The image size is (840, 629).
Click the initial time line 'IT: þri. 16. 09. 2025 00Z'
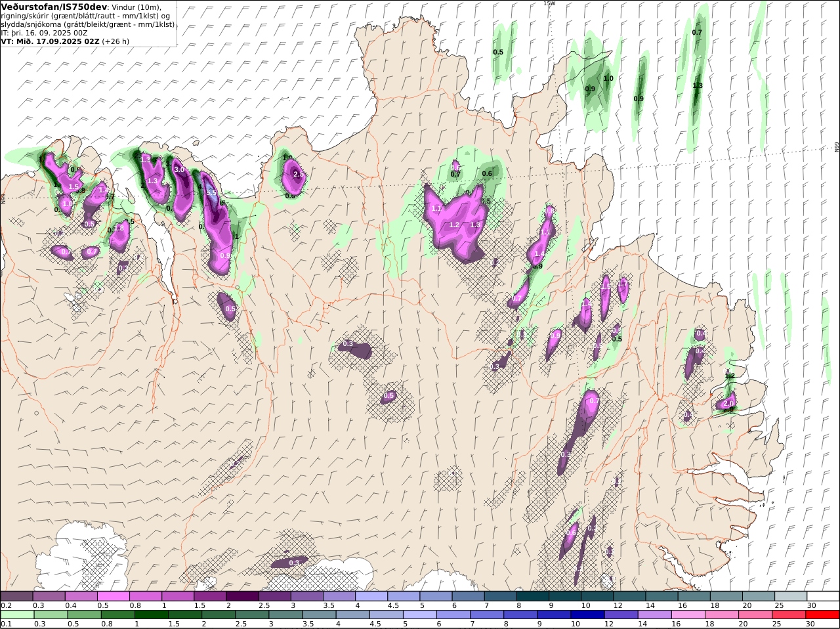(x=45, y=32)
